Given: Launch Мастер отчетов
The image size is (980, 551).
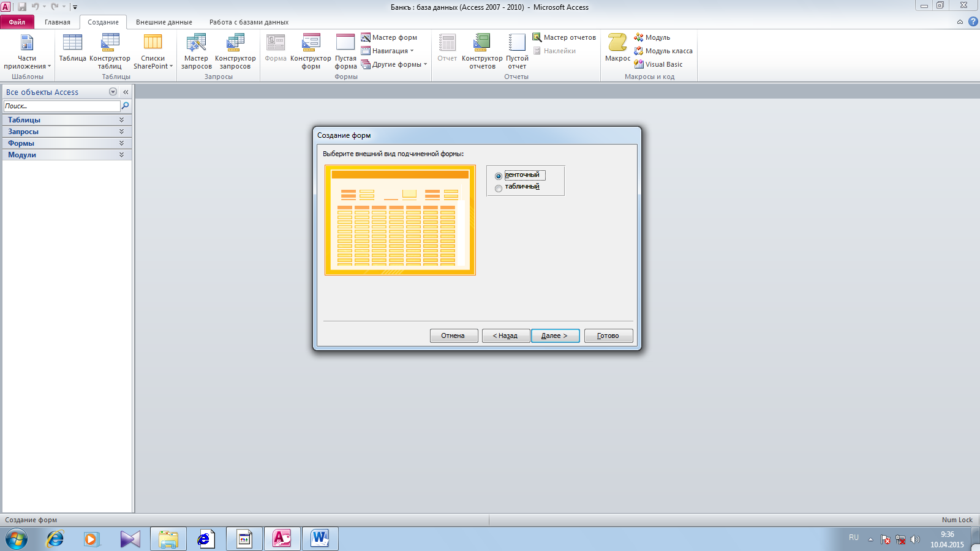Looking at the screenshot, I should pyautogui.click(x=564, y=37).
